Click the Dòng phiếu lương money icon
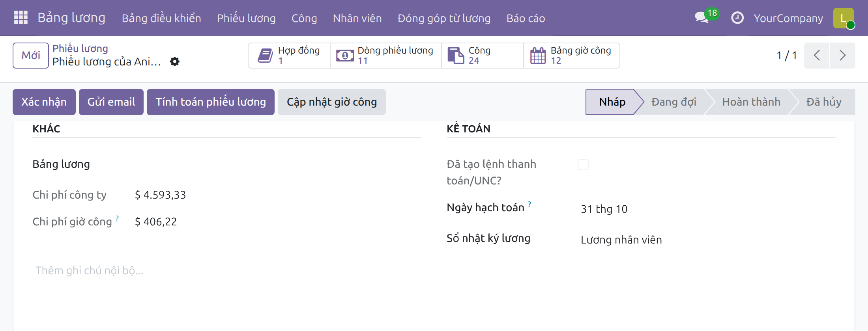 (345, 56)
